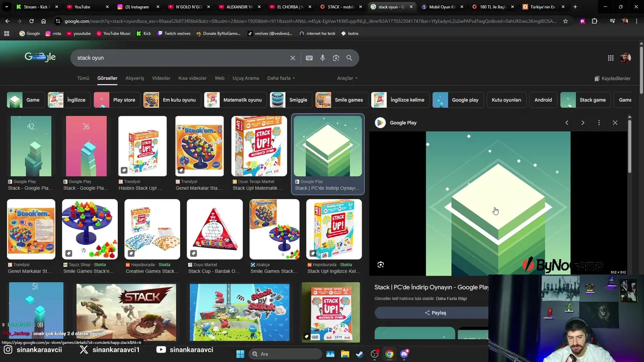644x362 pixels.
Task: Open Google apps grid icon
Action: click(x=611, y=58)
